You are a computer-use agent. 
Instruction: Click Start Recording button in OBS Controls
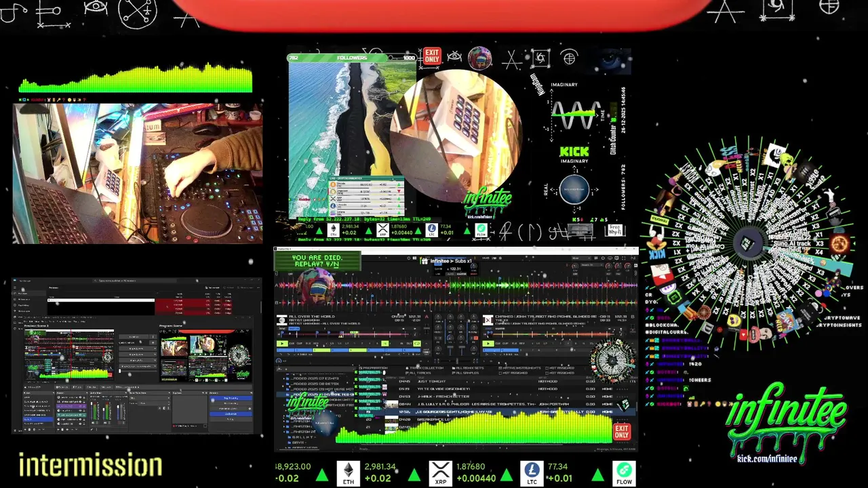(x=231, y=403)
